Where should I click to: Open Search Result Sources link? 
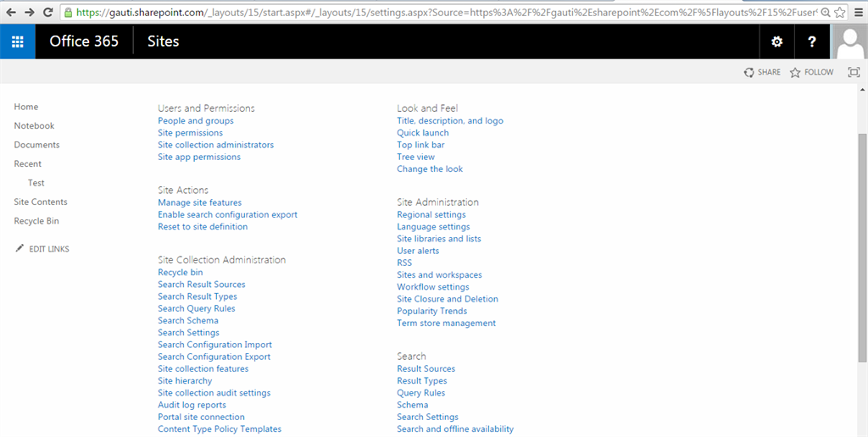coord(202,285)
